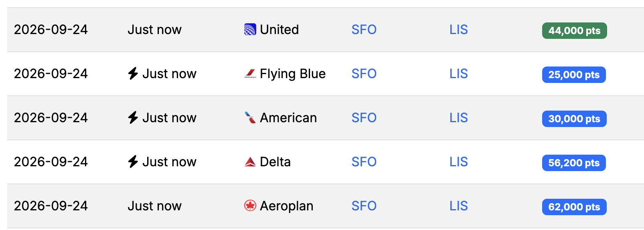
Task: Follow the LIS link in United row
Action: [x=459, y=30]
